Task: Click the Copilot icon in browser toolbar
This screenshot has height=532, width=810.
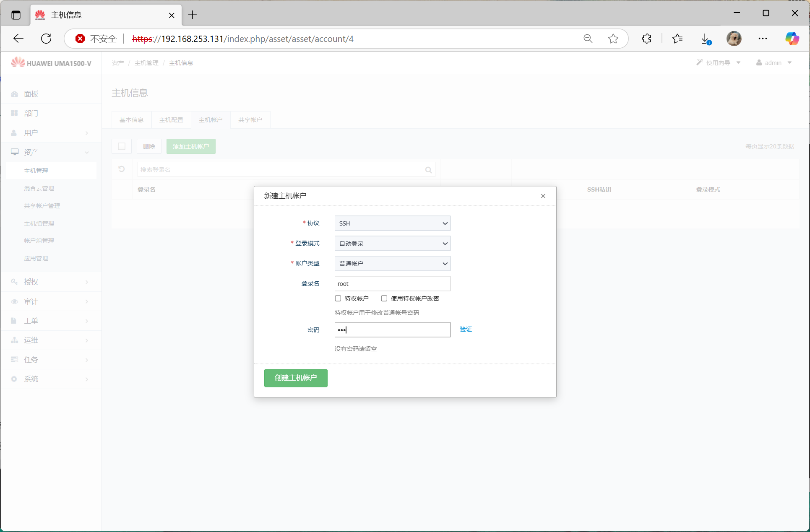Action: (x=792, y=39)
